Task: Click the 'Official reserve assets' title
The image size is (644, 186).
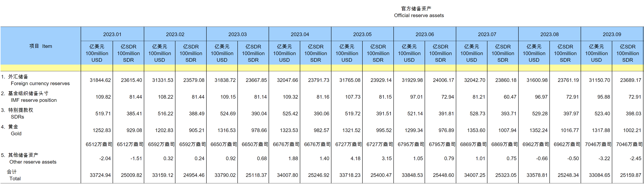Action: (419, 15)
